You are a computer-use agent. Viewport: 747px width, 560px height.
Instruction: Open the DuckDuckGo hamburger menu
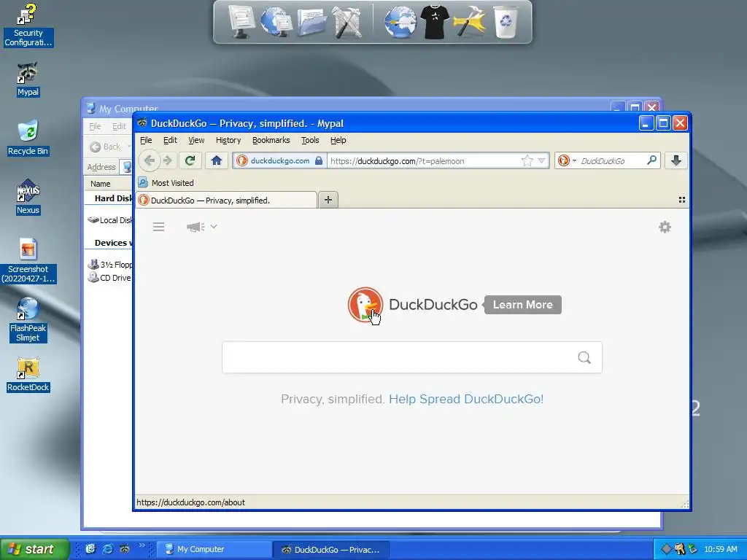tap(158, 227)
